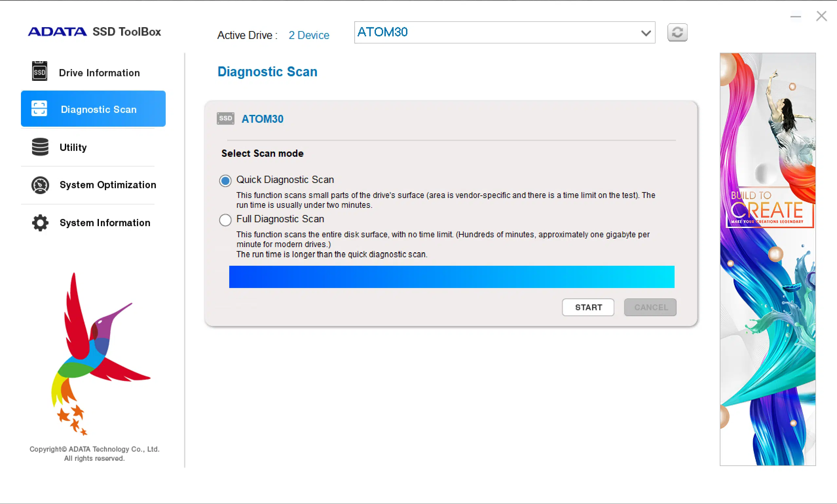Click the ATOM30 drive name in panel
837x504 pixels.
[x=263, y=119]
